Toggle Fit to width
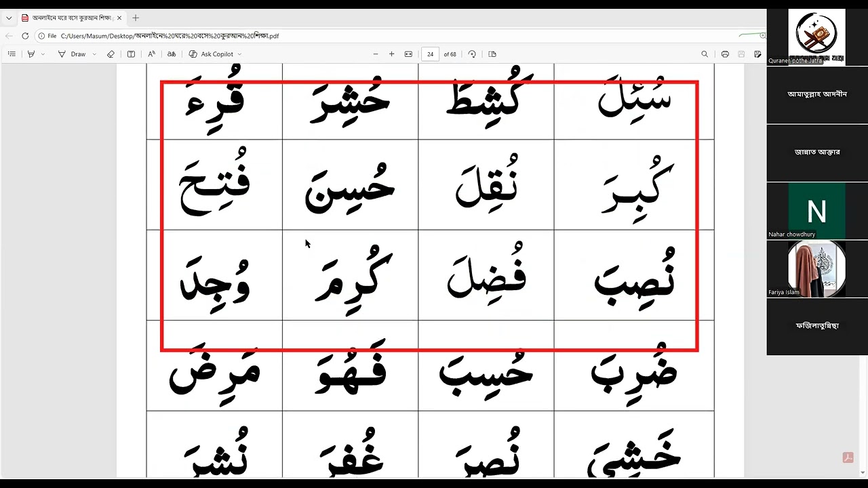868x488 pixels. tap(408, 54)
